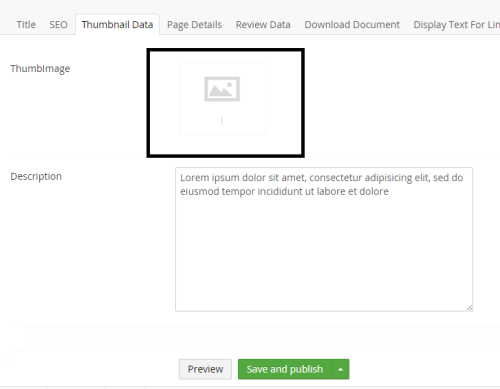Open the Review Data tab
Screen dimensions: 500x389
[x=263, y=25]
